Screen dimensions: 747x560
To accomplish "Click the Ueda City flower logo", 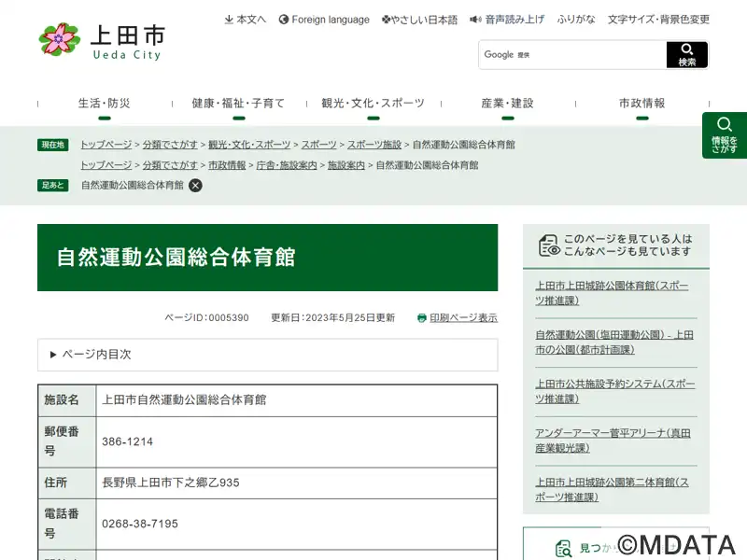I will point(60,39).
